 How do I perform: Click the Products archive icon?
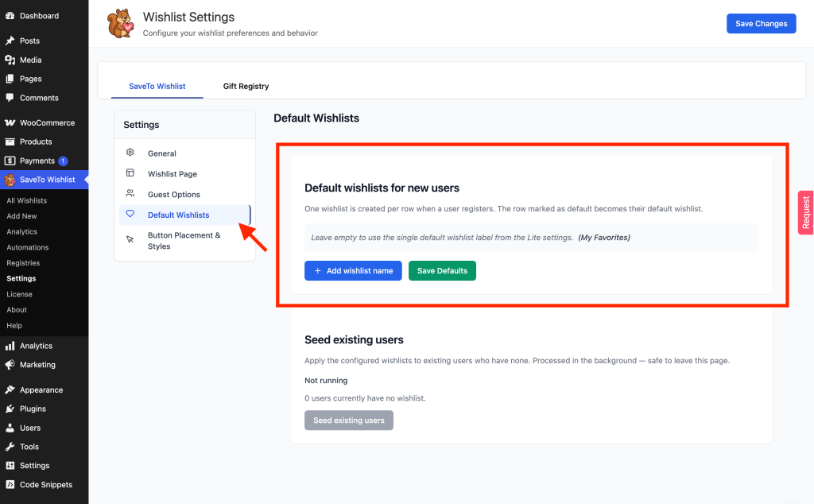10,142
